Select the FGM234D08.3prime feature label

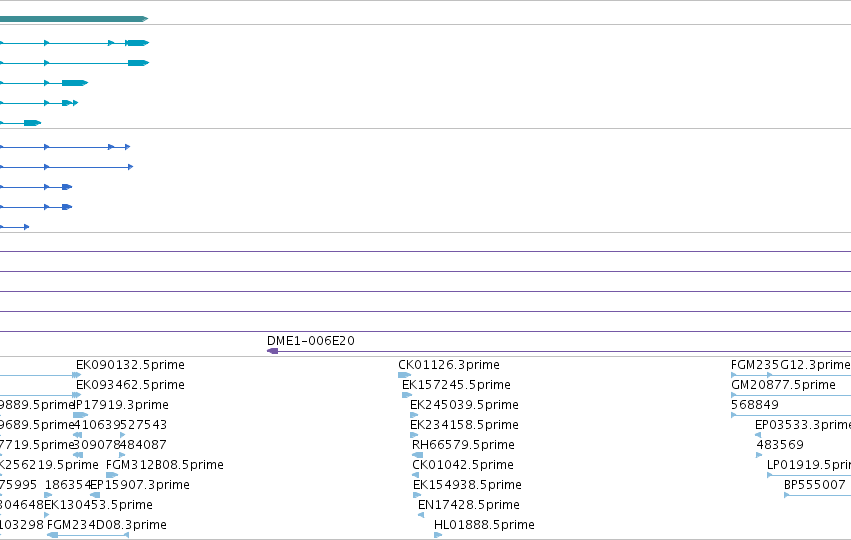pyautogui.click(x=106, y=525)
